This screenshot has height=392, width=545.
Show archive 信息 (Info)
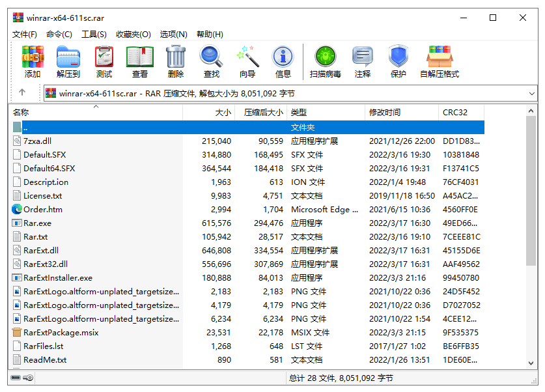click(x=283, y=57)
